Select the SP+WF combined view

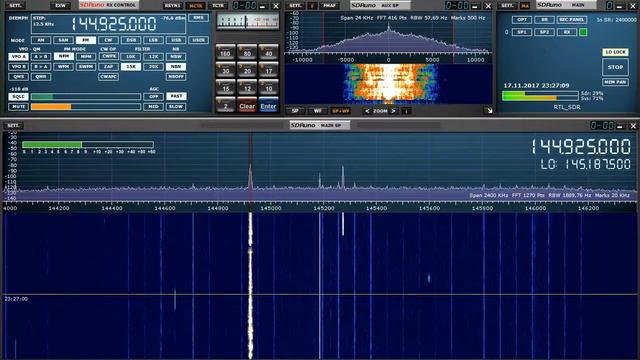click(x=340, y=111)
